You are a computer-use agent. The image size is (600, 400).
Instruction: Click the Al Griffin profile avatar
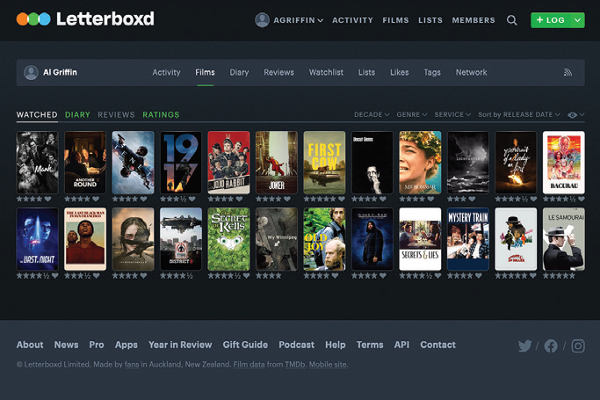31,72
